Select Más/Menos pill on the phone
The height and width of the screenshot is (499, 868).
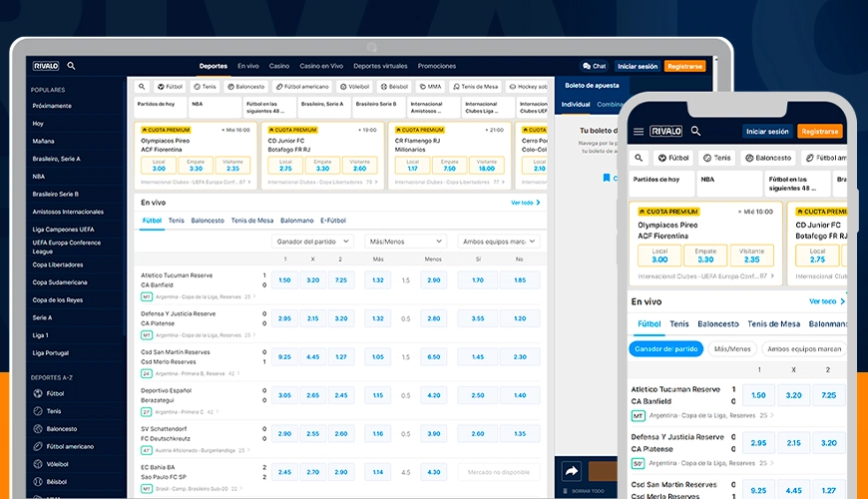tap(732, 349)
